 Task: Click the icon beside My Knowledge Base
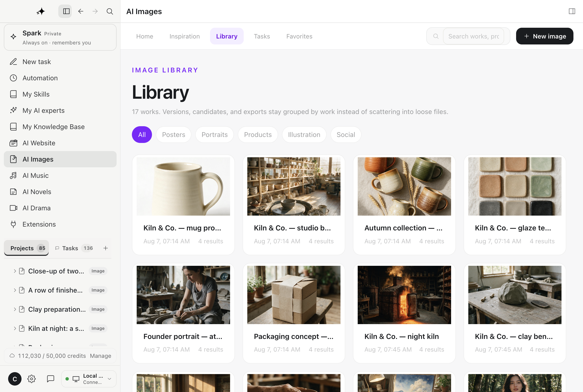click(13, 127)
